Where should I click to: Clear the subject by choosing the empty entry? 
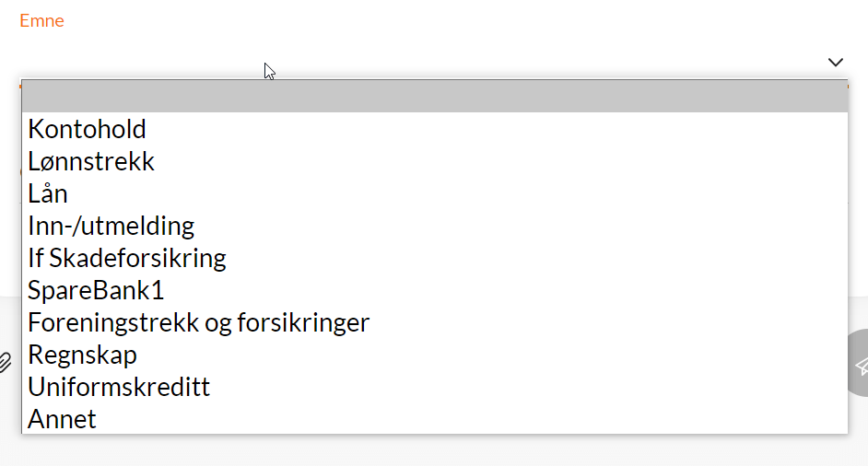click(434, 97)
